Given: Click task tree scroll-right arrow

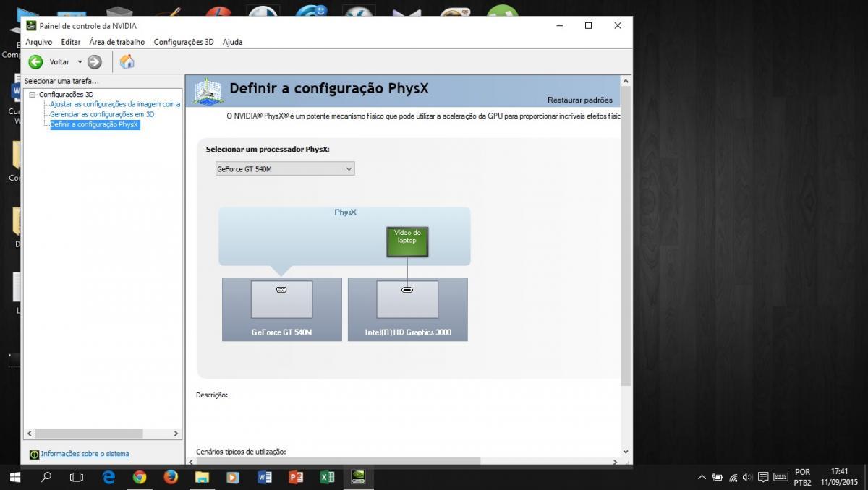Looking at the screenshot, I should point(176,434).
